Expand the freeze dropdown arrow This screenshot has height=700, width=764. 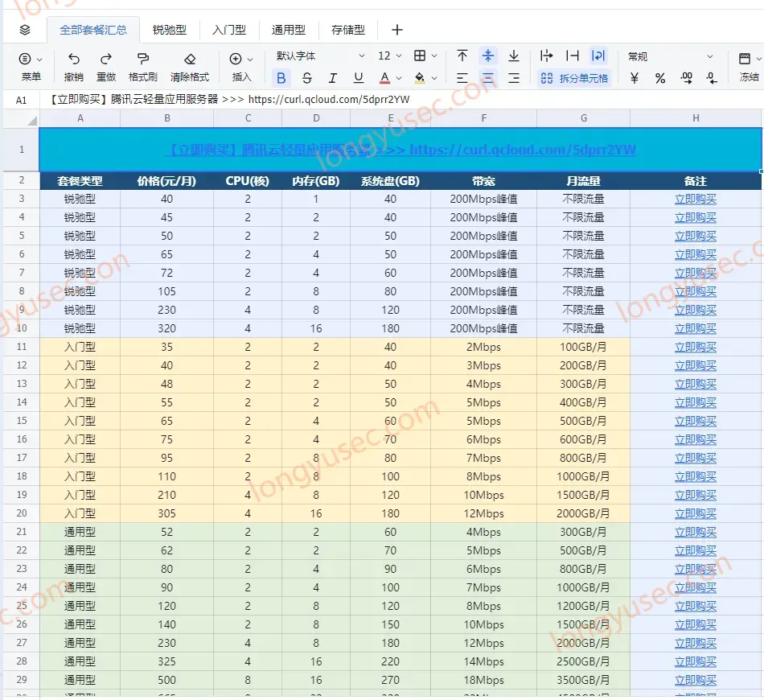coord(758,59)
